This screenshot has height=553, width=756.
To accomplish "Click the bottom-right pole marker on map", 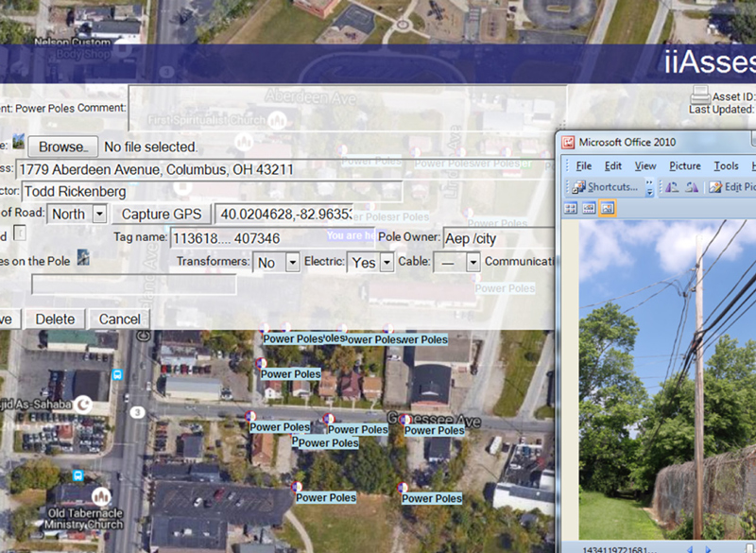I will click(x=403, y=488).
